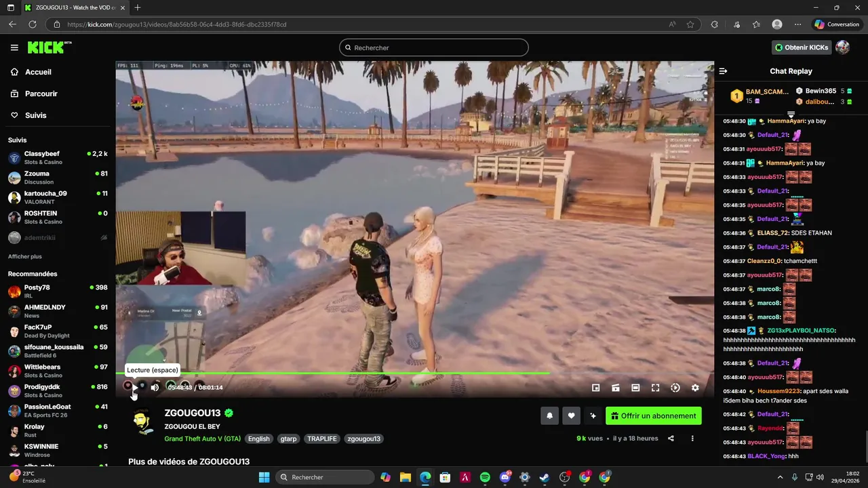The image size is (868, 488).
Task: Open the playback speed icon in the player
Action: point(675,388)
